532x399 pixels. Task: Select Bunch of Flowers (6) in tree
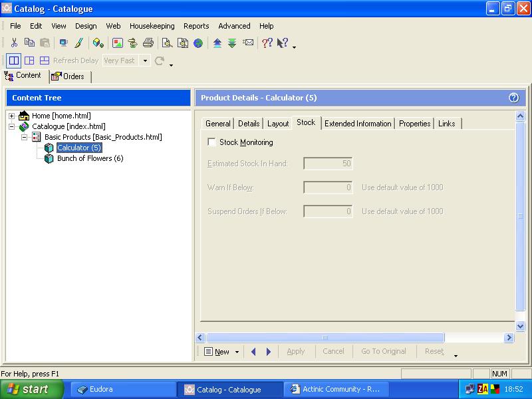pos(90,158)
